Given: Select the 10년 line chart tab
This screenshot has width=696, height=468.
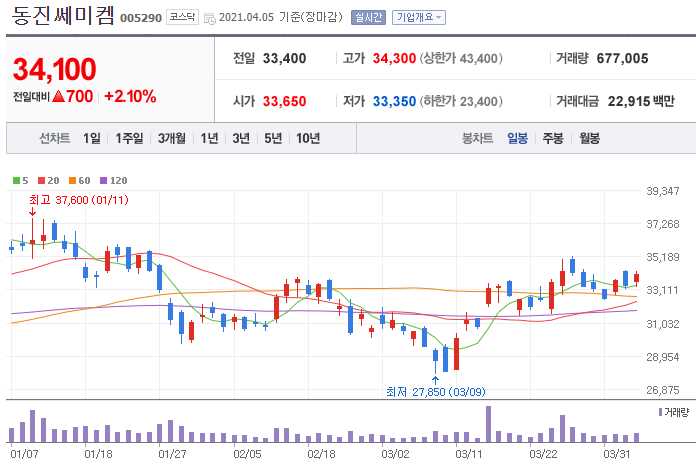Looking at the screenshot, I should (x=308, y=138).
